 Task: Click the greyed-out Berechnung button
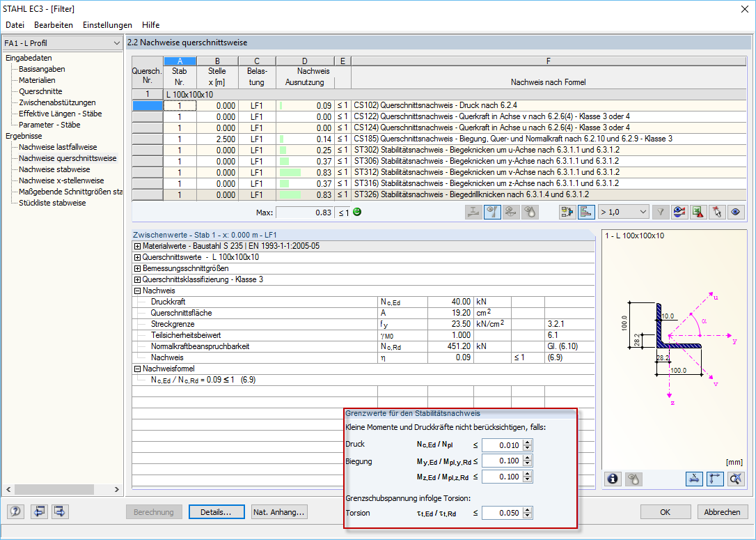coord(154,512)
